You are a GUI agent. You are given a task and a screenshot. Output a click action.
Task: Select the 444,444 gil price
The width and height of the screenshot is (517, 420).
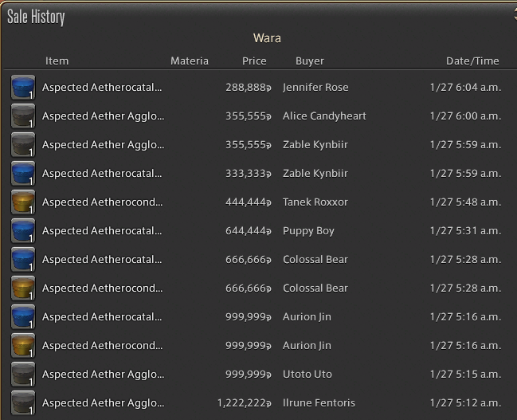tap(249, 202)
